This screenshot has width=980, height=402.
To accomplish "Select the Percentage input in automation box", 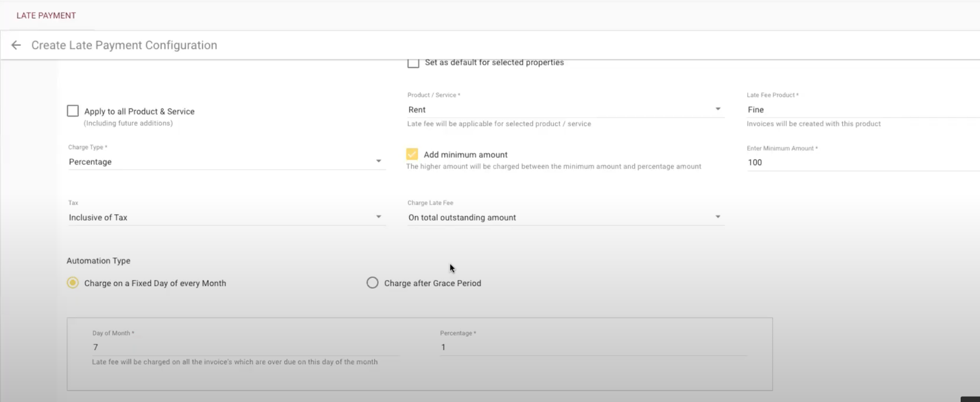I will pos(593,347).
